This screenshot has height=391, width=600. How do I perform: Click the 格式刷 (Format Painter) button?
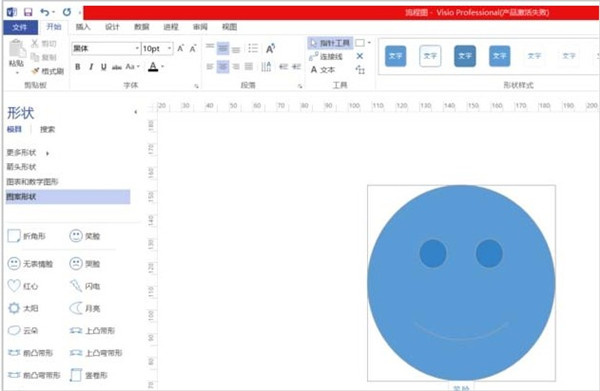tap(47, 71)
